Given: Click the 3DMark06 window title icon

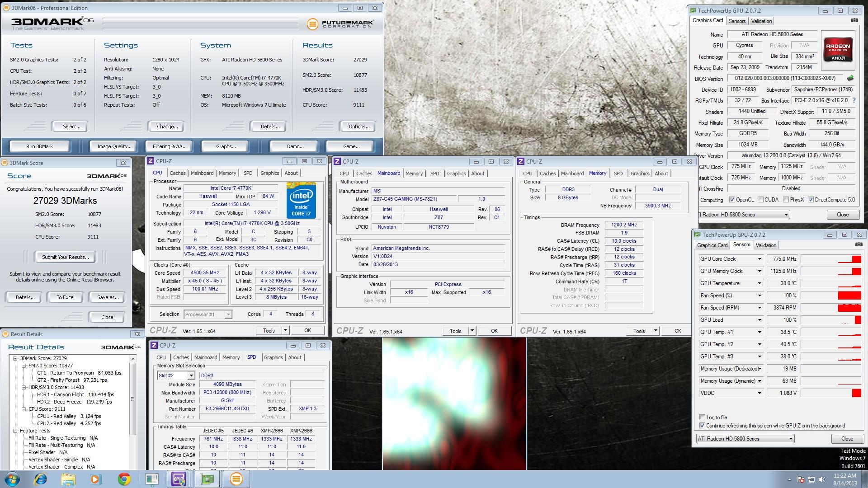Looking at the screenshot, I should (x=6, y=8).
